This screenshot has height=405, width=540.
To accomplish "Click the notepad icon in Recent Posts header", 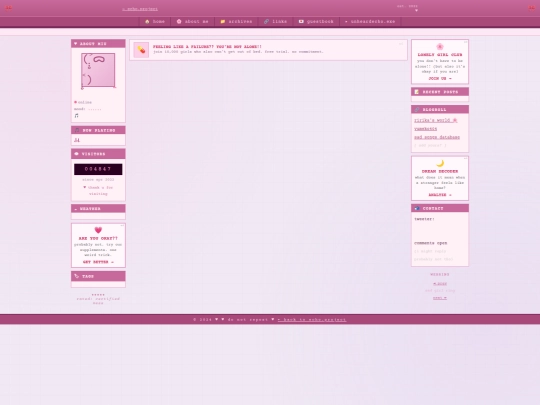I will pyautogui.click(x=417, y=92).
